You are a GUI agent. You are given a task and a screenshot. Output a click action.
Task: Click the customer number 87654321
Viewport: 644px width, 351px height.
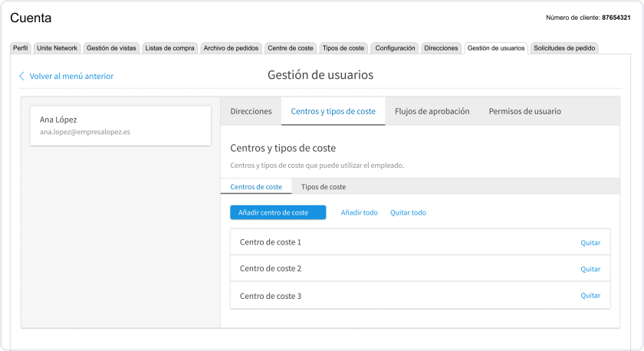coord(616,18)
